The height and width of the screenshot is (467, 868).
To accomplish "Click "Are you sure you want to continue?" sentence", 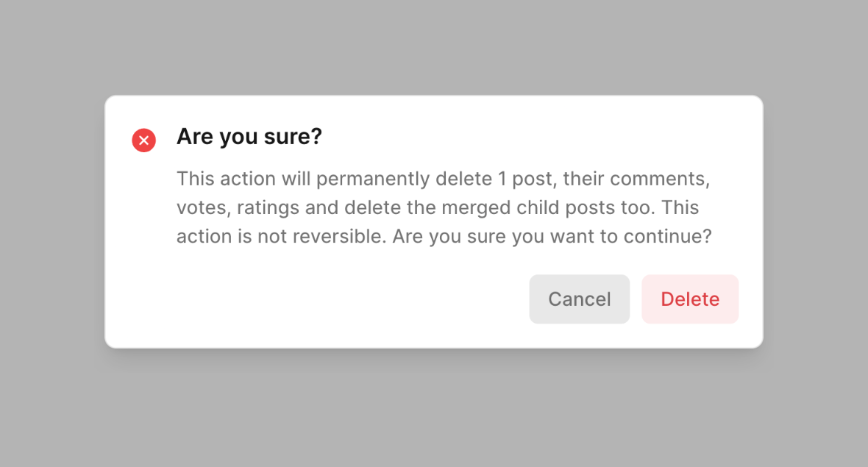I will click(x=552, y=238).
